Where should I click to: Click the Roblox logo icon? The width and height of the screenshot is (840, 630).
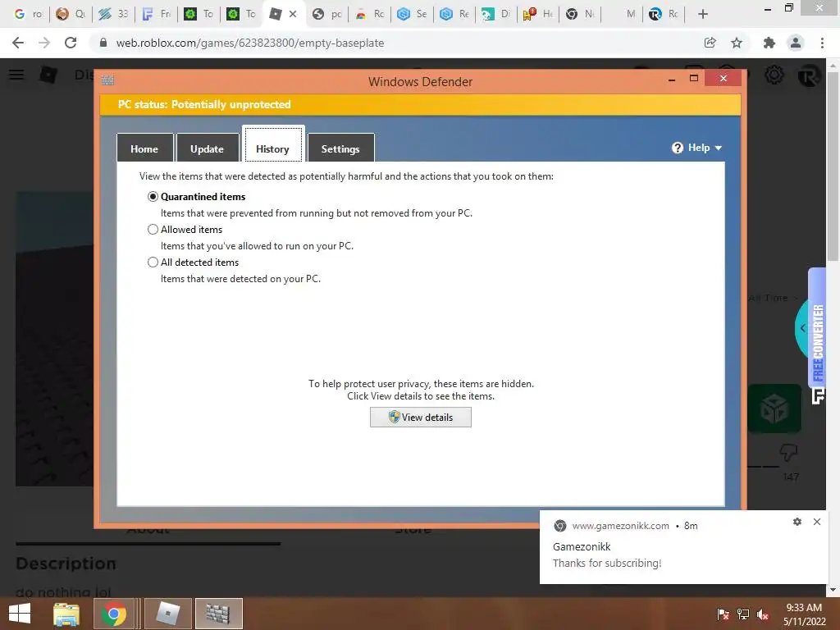pos(48,75)
